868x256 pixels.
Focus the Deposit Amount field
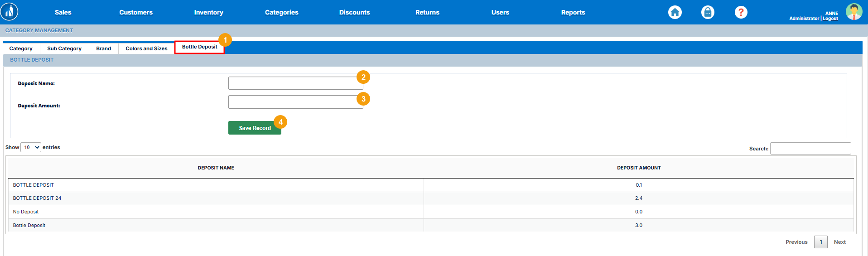294,102
